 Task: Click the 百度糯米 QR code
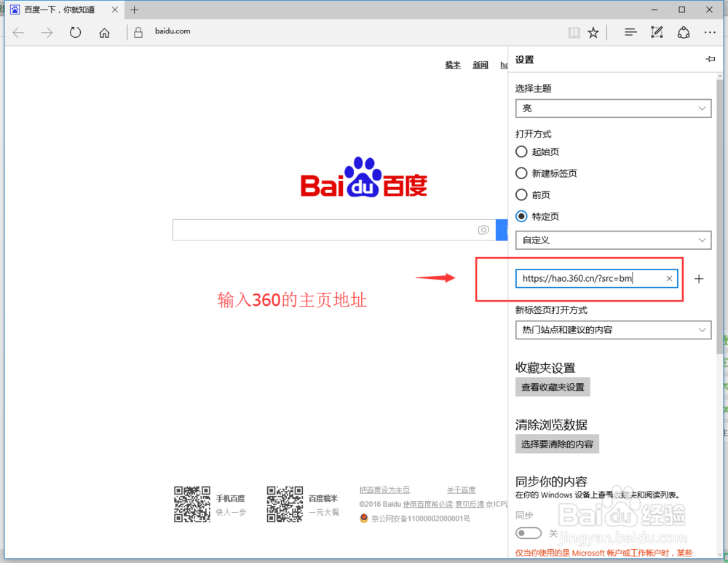pyautogui.click(x=285, y=505)
